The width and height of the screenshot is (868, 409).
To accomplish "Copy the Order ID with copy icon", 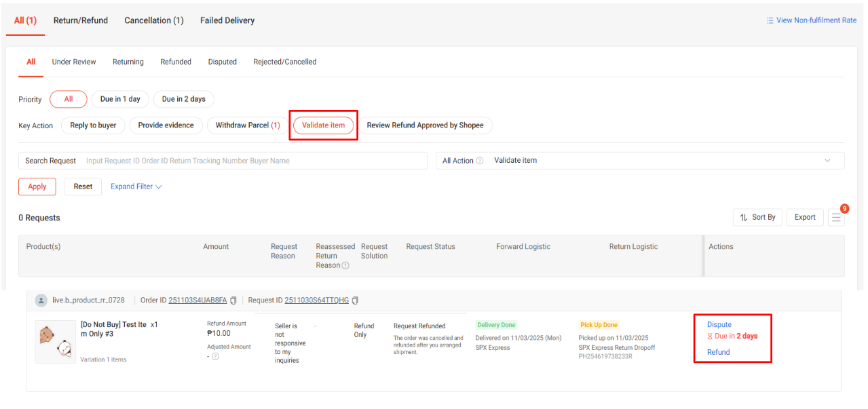I will coord(233,300).
